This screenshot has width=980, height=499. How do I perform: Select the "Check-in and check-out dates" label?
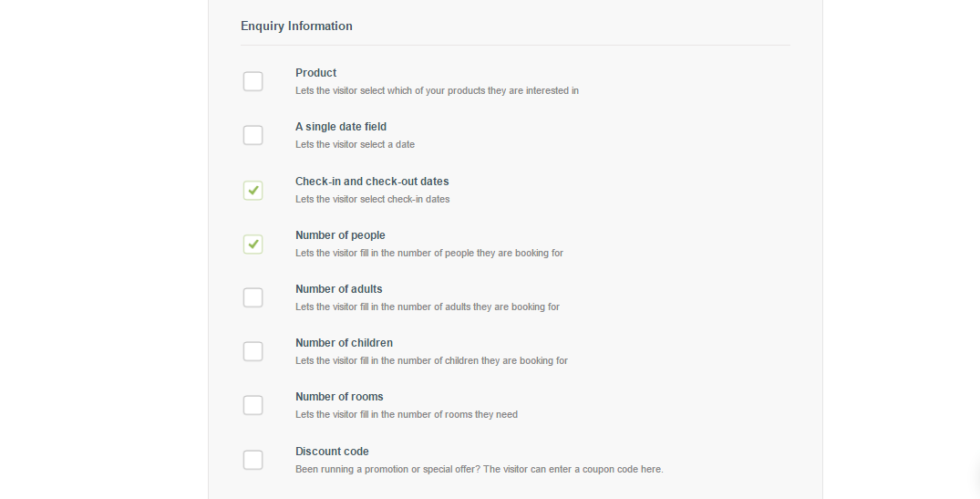pos(372,182)
